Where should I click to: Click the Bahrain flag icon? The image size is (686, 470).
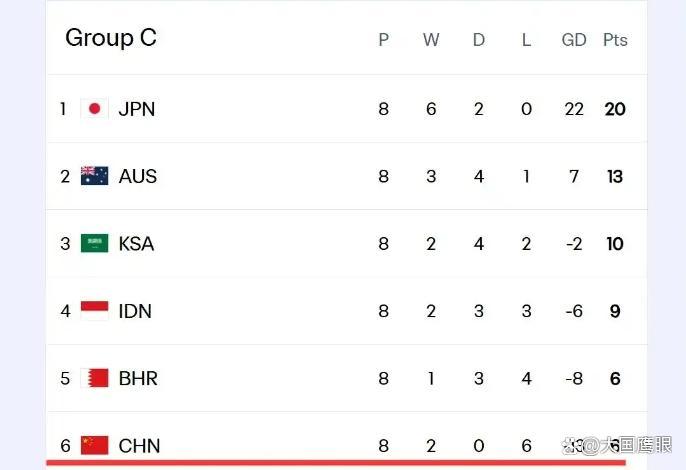coord(94,378)
